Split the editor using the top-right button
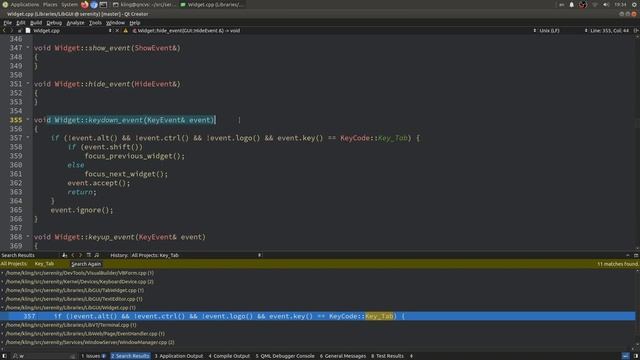 click(x=636, y=31)
